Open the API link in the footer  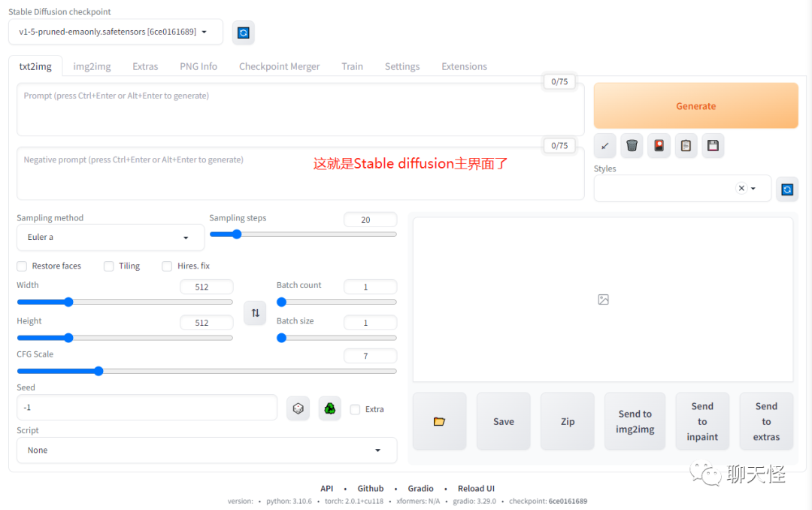pyautogui.click(x=327, y=488)
